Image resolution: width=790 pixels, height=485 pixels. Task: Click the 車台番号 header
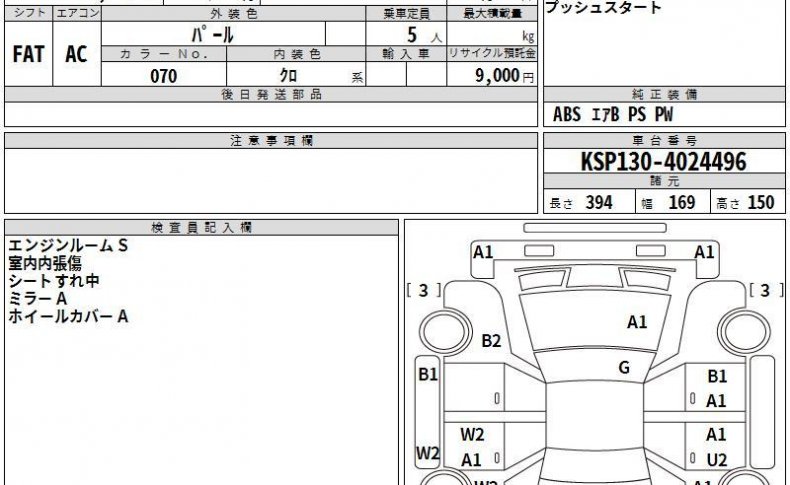pyautogui.click(x=664, y=141)
